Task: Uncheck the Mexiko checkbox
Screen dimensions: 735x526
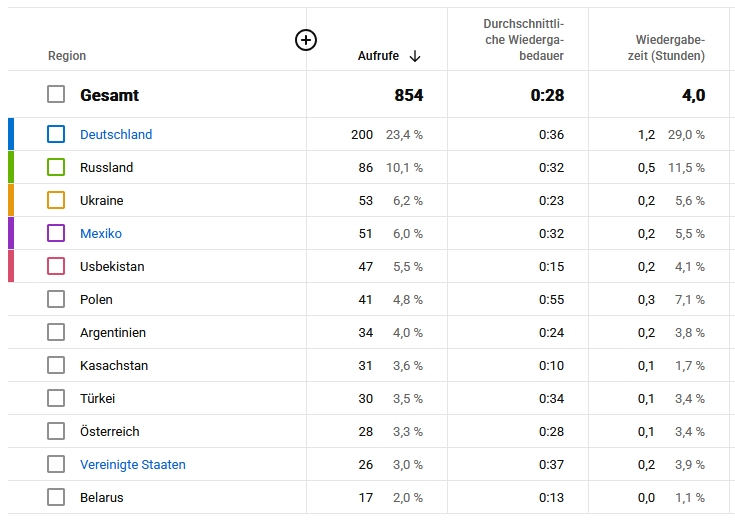Action: pyautogui.click(x=56, y=233)
